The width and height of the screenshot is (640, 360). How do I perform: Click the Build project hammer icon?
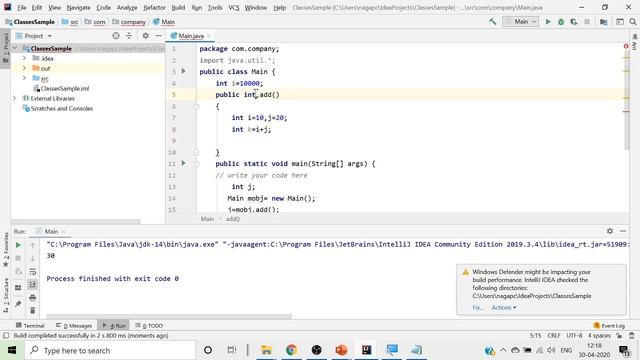[x=493, y=22]
